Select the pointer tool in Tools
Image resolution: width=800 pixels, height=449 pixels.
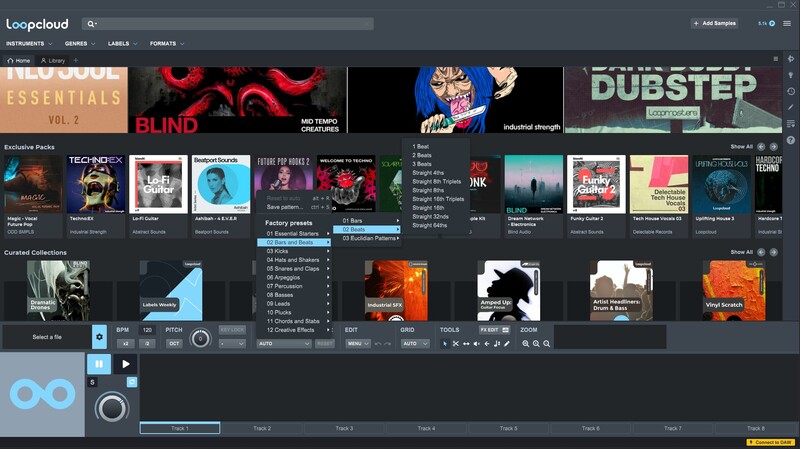click(x=445, y=343)
